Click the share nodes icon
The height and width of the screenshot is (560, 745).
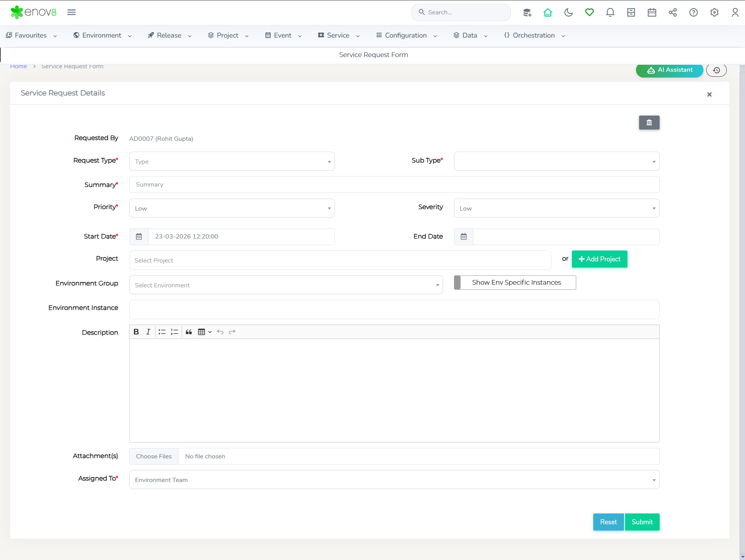[673, 12]
